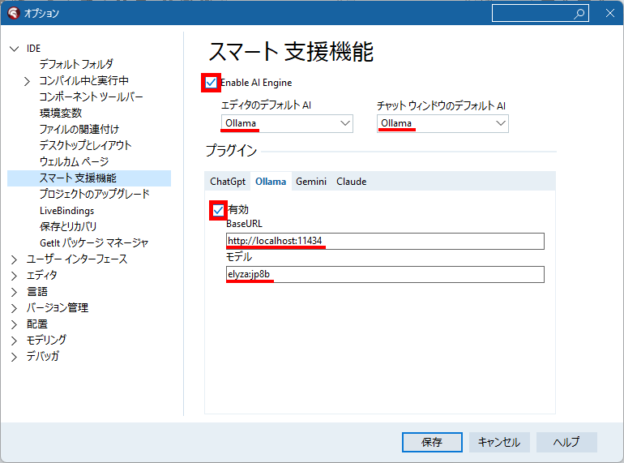Expand the エディタ tree node
The height and width of the screenshot is (463, 624).
pos(14,275)
